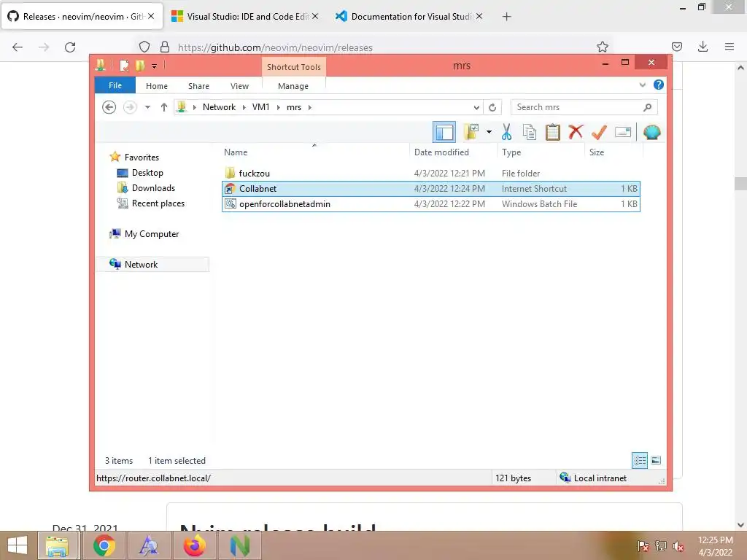Screen dimensions: 747x560
Task: Open the View ribbon tab
Action: [x=239, y=86]
